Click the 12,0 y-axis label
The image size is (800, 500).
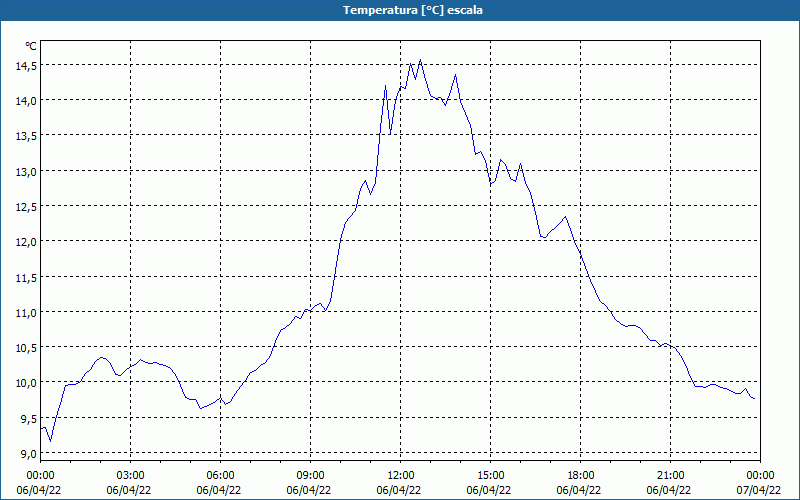click(27, 242)
